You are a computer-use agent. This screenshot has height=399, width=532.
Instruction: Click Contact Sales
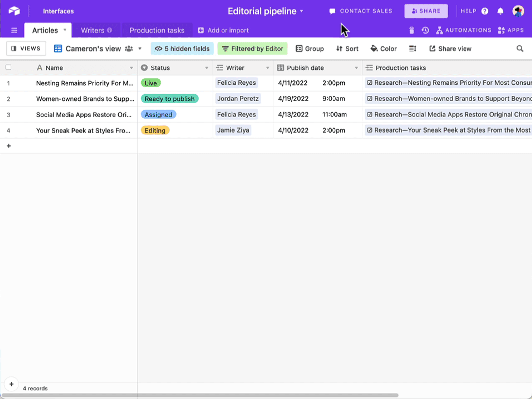361,11
